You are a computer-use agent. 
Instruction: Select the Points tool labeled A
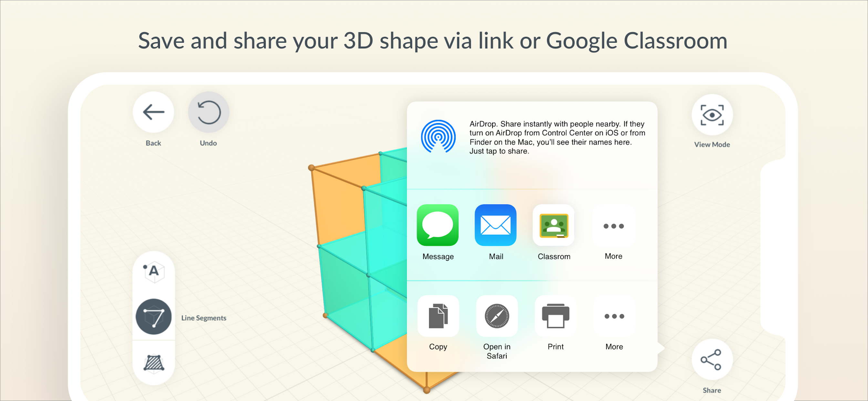point(154,271)
